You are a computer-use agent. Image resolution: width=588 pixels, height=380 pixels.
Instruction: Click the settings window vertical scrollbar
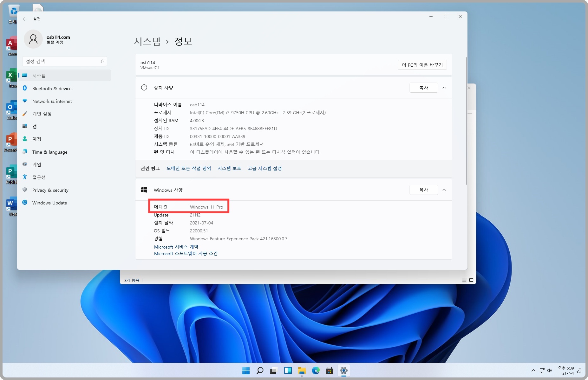[466, 121]
